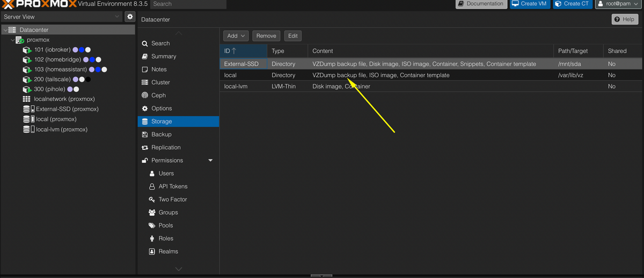
Task: Open the Pools page
Action: 178,225
